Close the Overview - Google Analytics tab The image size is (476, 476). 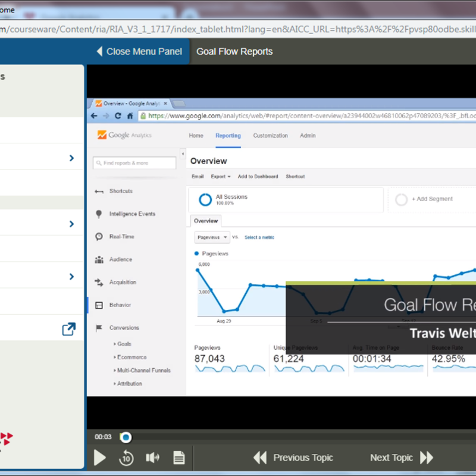[165, 104]
